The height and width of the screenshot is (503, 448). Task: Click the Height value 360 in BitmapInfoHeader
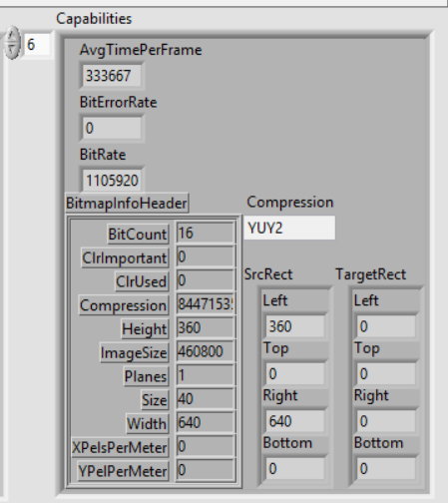(x=206, y=328)
